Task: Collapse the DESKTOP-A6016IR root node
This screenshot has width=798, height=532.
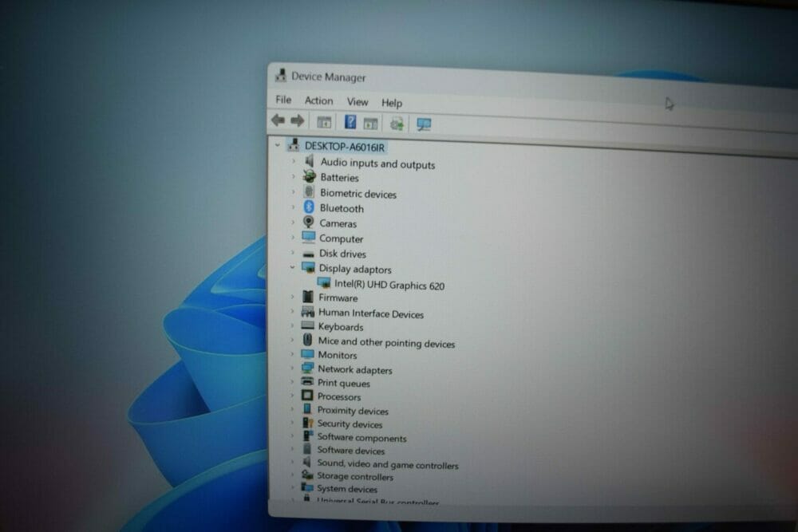Action: (x=278, y=145)
